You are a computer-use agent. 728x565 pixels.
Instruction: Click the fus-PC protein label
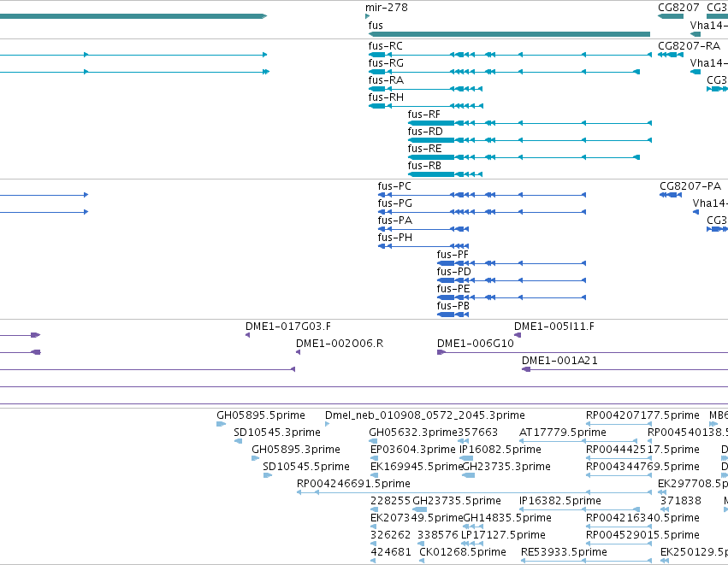[394, 186]
